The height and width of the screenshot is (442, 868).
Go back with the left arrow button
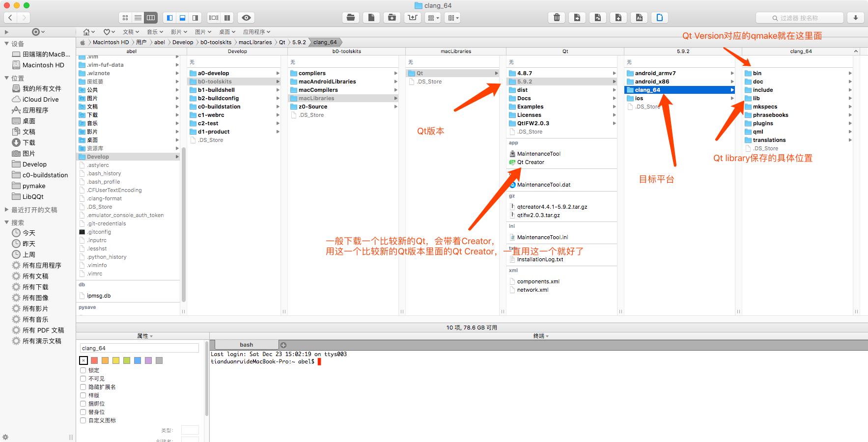(x=10, y=18)
